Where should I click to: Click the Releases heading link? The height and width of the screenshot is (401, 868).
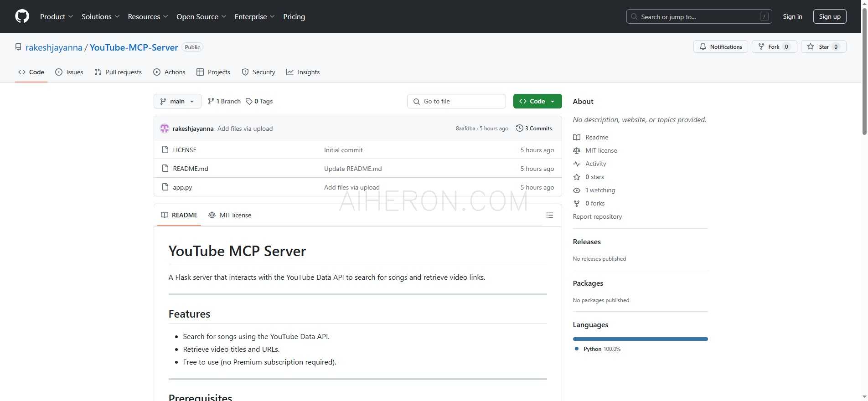[x=587, y=242]
